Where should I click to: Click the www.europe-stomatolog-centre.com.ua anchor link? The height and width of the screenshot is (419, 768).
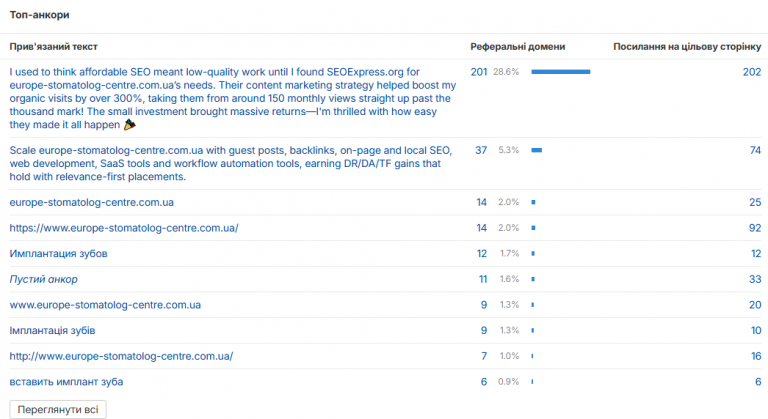(105, 305)
